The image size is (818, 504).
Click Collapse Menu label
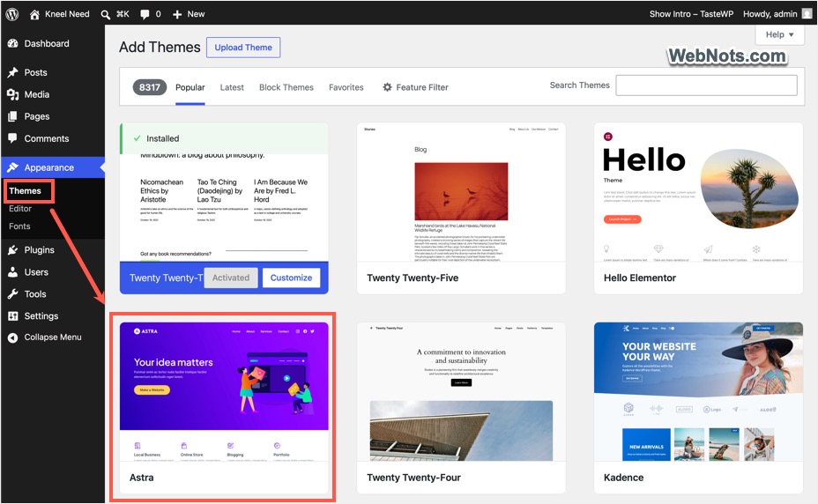pyautogui.click(x=53, y=337)
